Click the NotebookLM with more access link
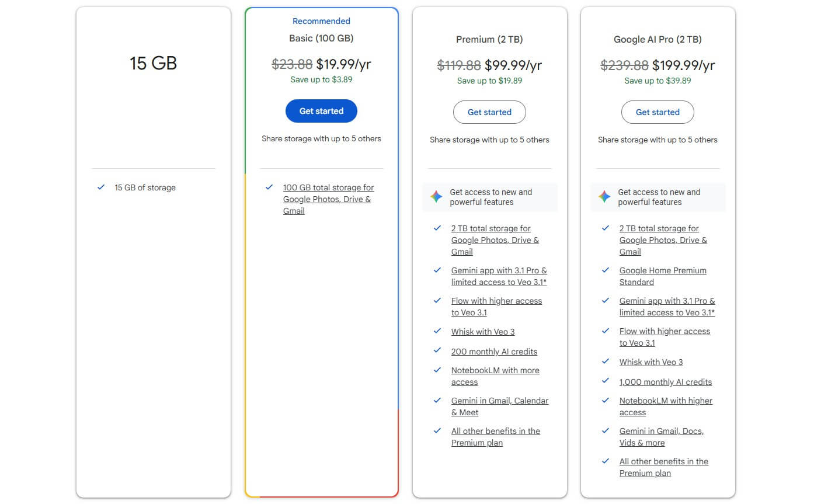The width and height of the screenshot is (814, 504). [x=495, y=376]
